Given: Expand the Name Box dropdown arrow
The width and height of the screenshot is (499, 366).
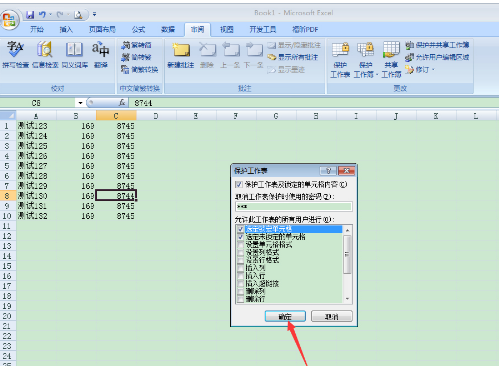Looking at the screenshot, I should [x=80, y=103].
